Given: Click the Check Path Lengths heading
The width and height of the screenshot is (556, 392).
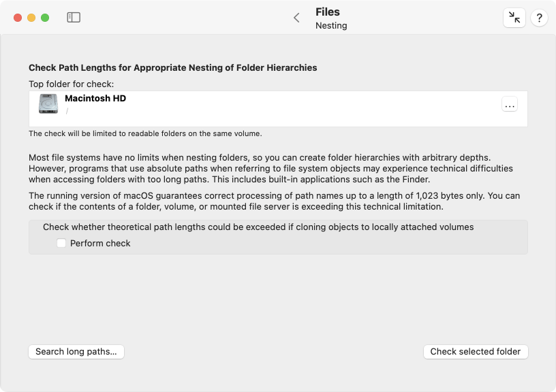Looking at the screenshot, I should [172, 67].
